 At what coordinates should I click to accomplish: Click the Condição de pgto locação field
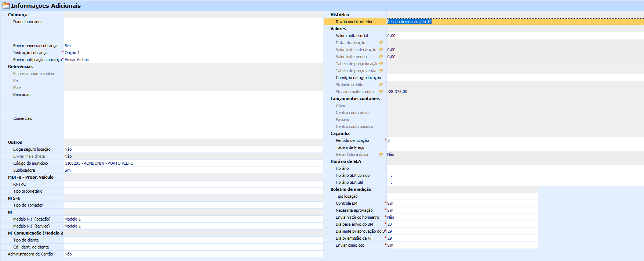[x=515, y=78]
